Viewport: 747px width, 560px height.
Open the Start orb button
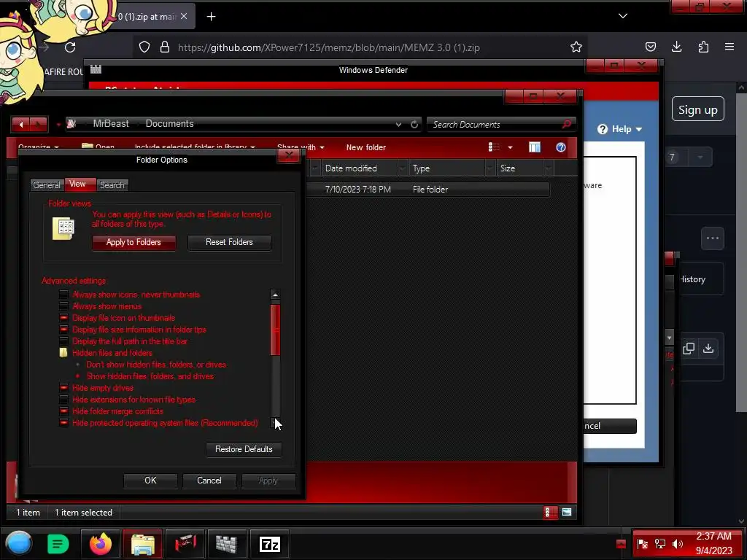coord(19,544)
